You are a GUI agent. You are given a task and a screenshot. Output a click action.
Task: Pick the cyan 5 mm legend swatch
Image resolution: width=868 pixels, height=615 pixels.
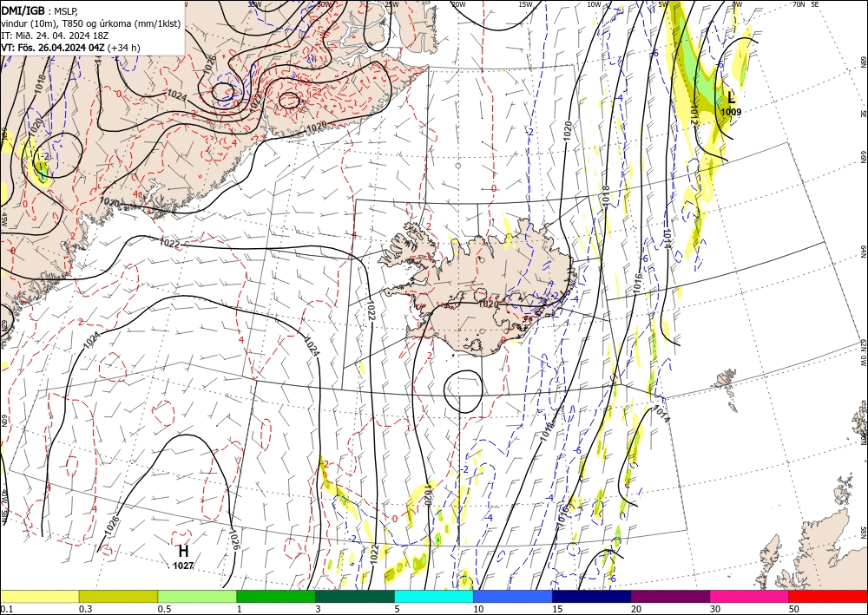(434, 596)
